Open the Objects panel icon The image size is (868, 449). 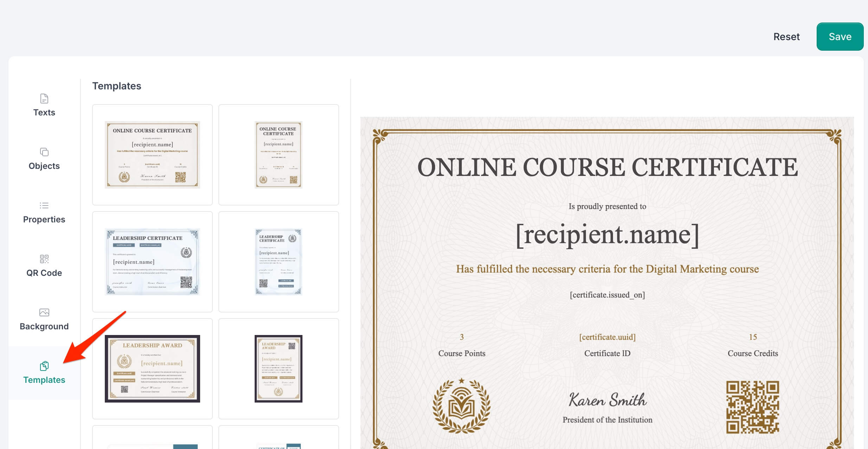point(44,152)
